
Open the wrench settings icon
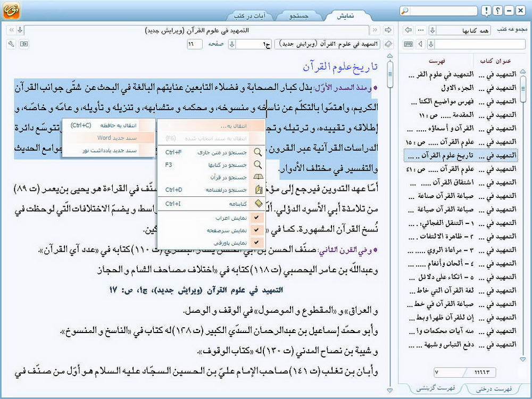(x=11, y=44)
